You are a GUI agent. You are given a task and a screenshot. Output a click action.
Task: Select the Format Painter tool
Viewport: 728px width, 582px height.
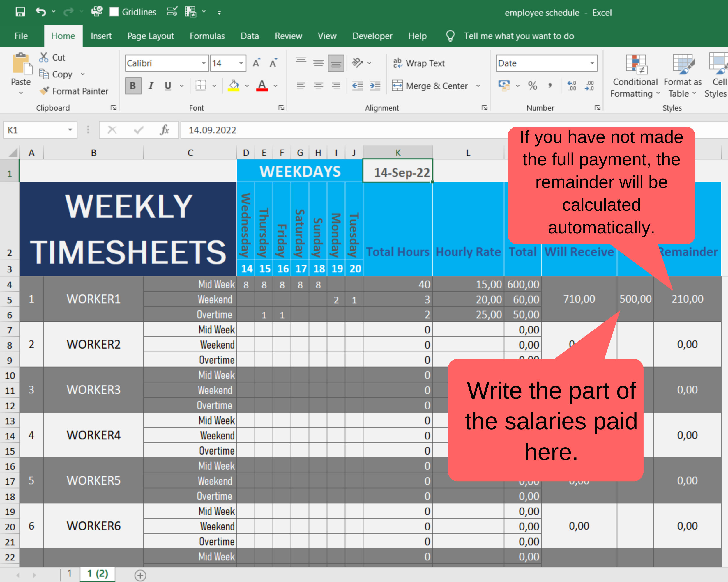pos(75,91)
